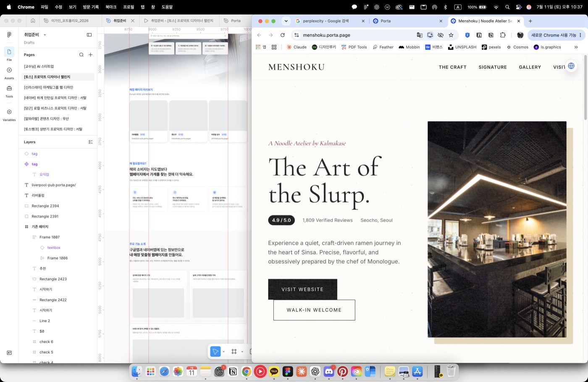Image resolution: width=588 pixels, height=382 pixels.
Task: Go to THE CRAFT section link
Action: [x=453, y=67]
